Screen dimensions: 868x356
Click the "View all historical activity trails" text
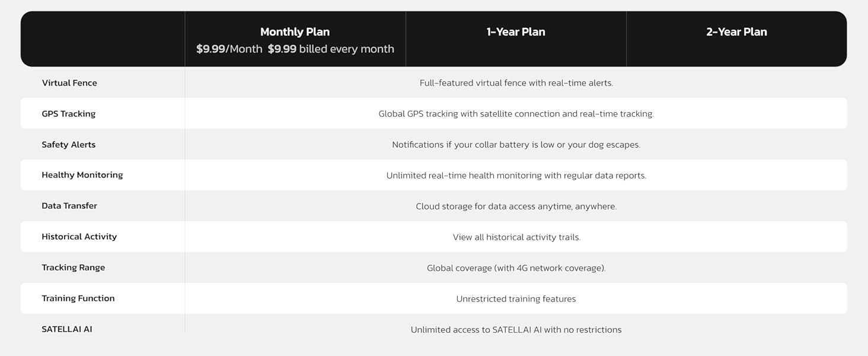(516, 237)
